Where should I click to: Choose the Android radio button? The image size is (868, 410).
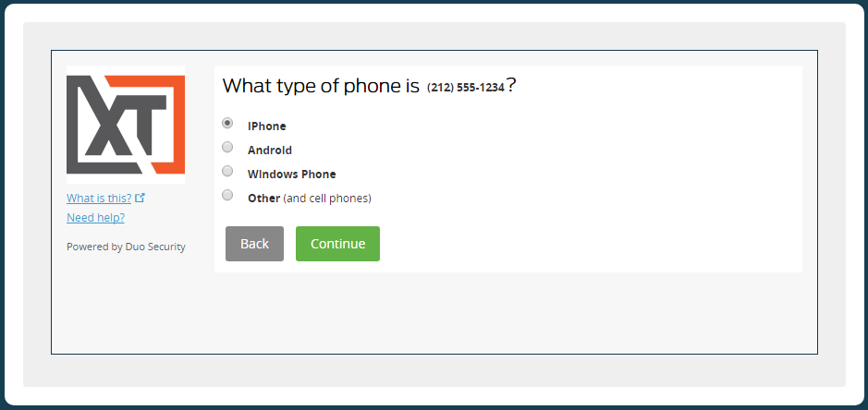coord(227,147)
